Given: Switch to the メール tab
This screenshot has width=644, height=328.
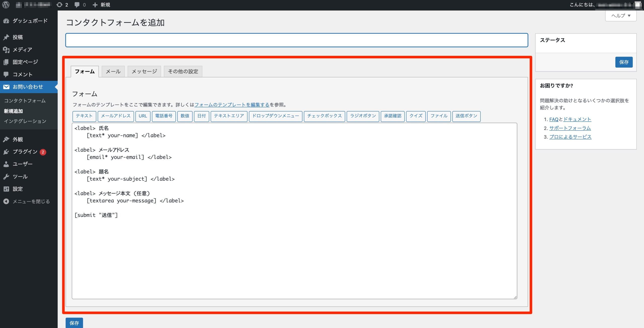Looking at the screenshot, I should click(x=113, y=72).
